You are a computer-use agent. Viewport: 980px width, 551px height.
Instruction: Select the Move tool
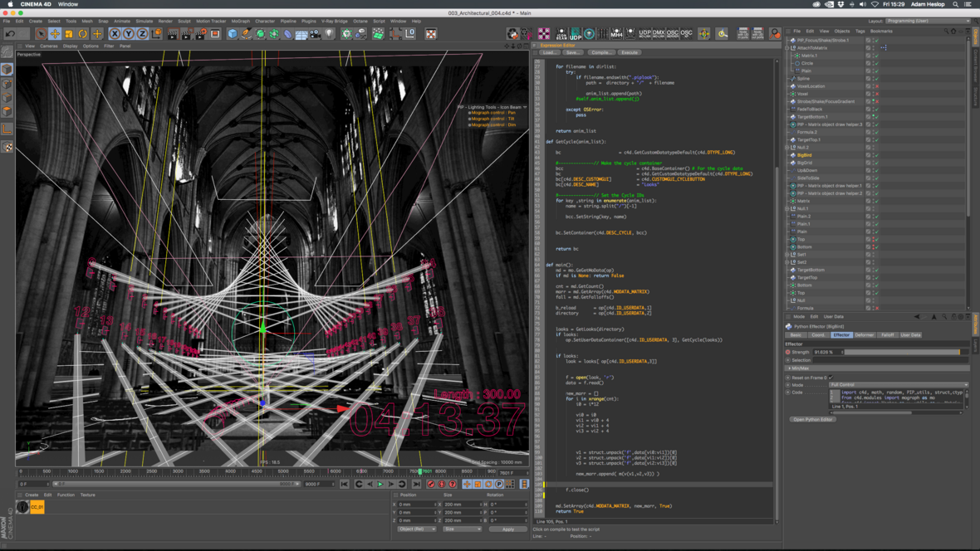point(55,34)
